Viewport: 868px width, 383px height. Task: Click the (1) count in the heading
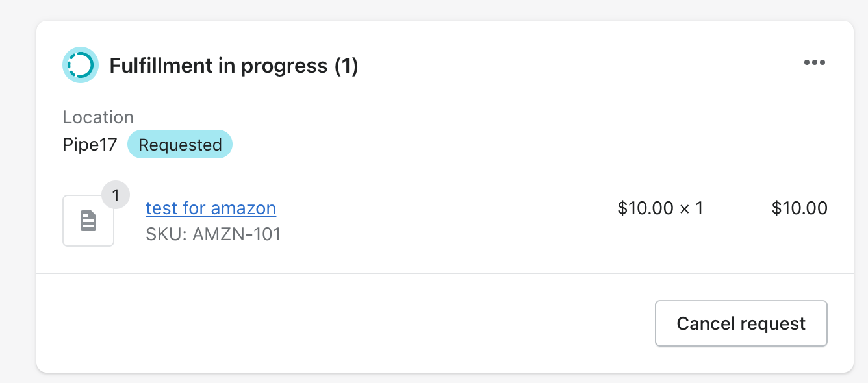[346, 66]
